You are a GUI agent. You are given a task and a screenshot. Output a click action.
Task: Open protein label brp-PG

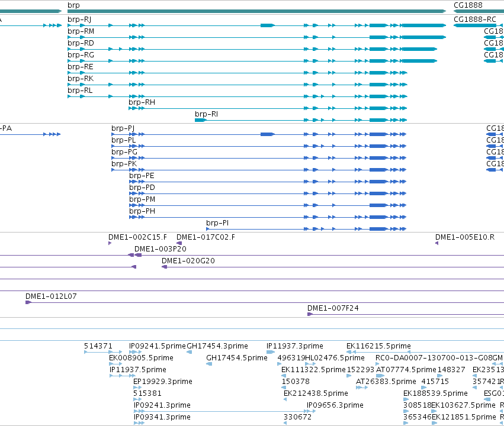[124, 152]
